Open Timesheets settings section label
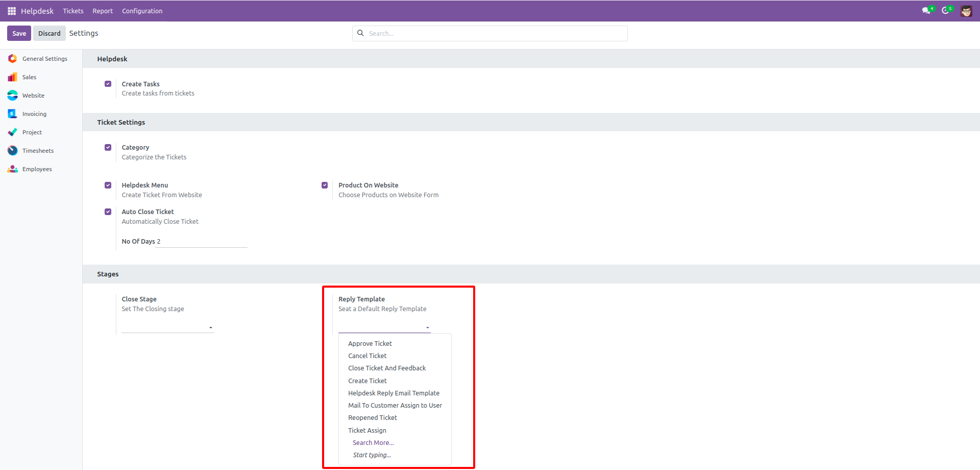 (x=38, y=151)
